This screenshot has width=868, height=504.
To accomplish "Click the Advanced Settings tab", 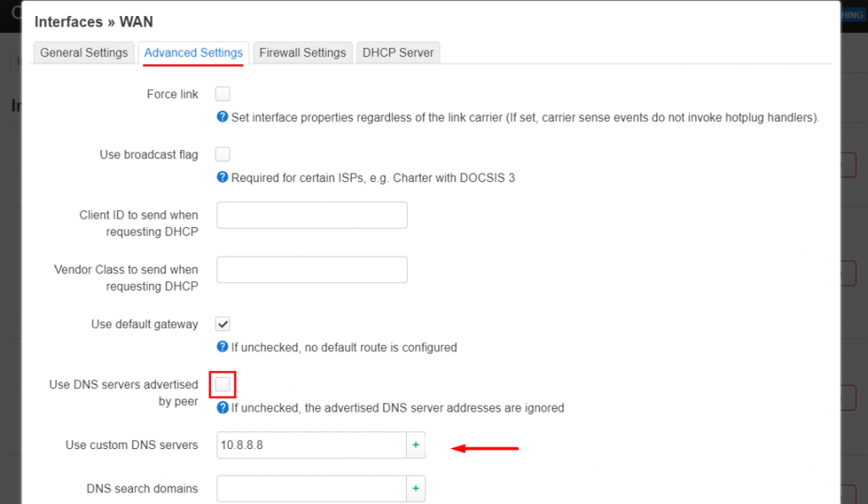I will click(x=193, y=53).
